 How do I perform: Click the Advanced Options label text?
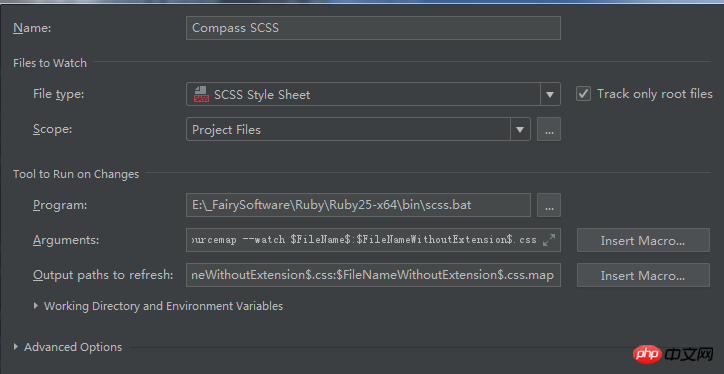click(x=73, y=347)
